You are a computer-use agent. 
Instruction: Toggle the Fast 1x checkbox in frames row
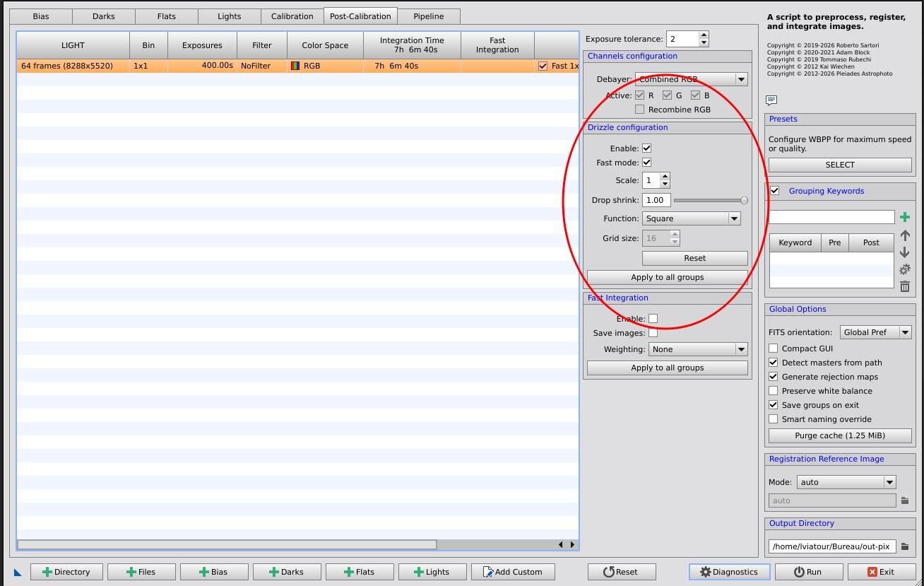[x=543, y=66]
